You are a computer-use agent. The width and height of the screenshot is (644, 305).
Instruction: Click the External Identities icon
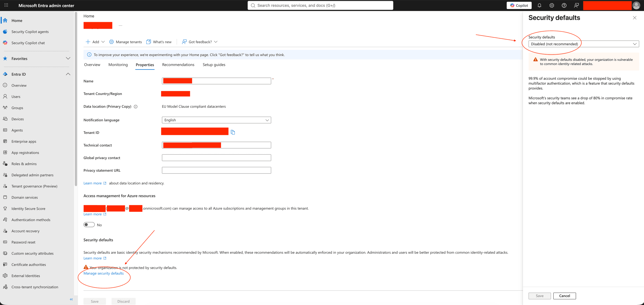[5, 276]
